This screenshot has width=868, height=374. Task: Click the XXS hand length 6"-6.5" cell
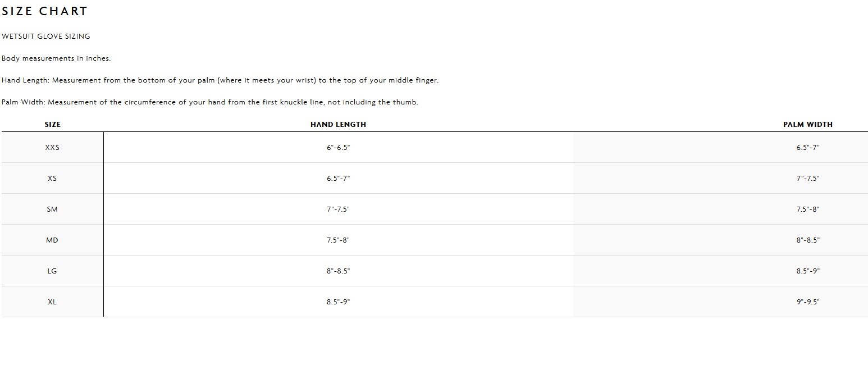pyautogui.click(x=338, y=148)
